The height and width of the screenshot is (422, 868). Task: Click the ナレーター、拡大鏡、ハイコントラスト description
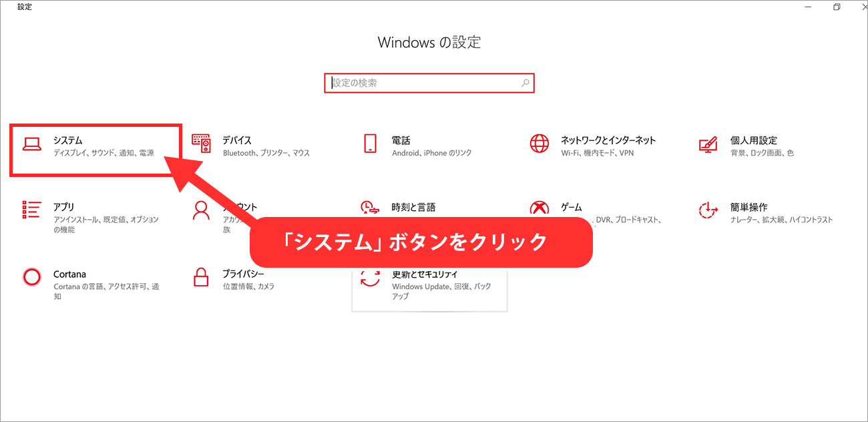[x=782, y=220]
